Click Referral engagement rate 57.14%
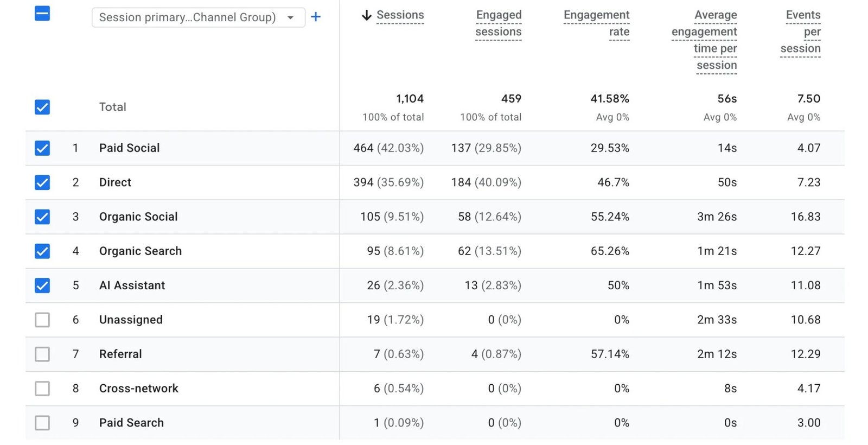This screenshot has width=868, height=445. (610, 354)
